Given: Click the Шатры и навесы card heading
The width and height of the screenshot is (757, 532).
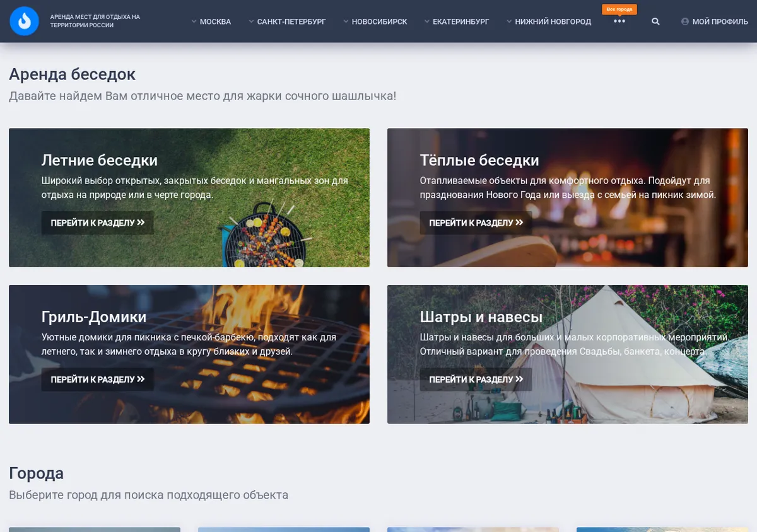Looking at the screenshot, I should [x=481, y=316].
